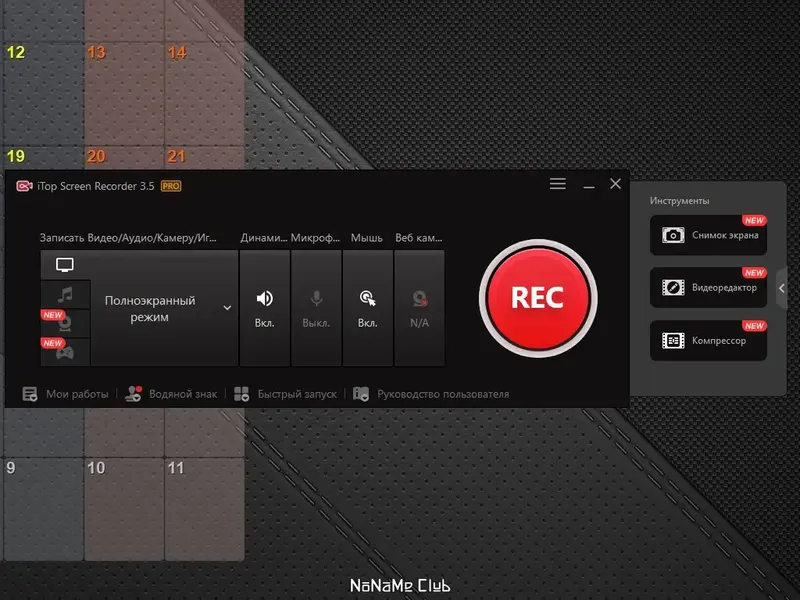This screenshot has width=800, height=600.
Task: Switch to webcam recording mode icon
Action: pyautogui.click(x=65, y=323)
